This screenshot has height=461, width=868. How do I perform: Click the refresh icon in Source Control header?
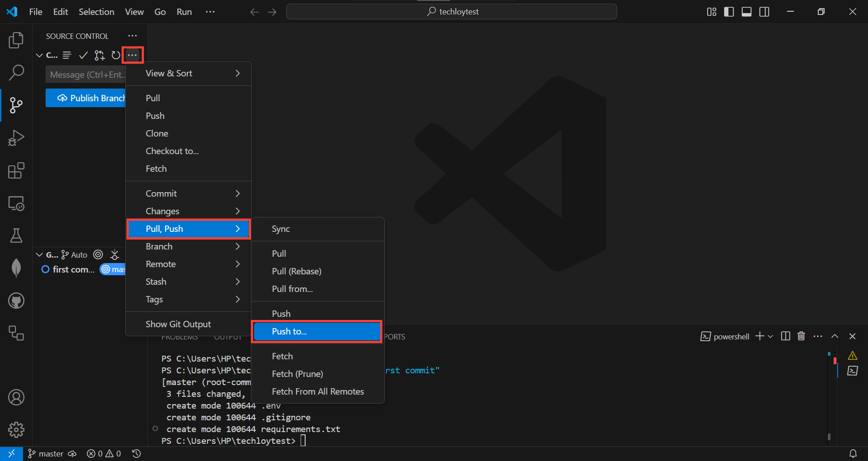(x=115, y=55)
